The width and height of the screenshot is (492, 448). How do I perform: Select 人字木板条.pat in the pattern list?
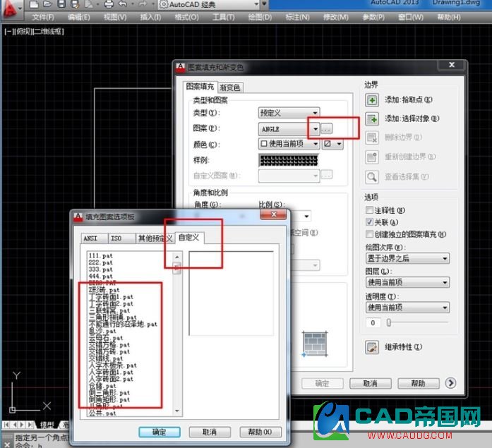click(x=113, y=365)
